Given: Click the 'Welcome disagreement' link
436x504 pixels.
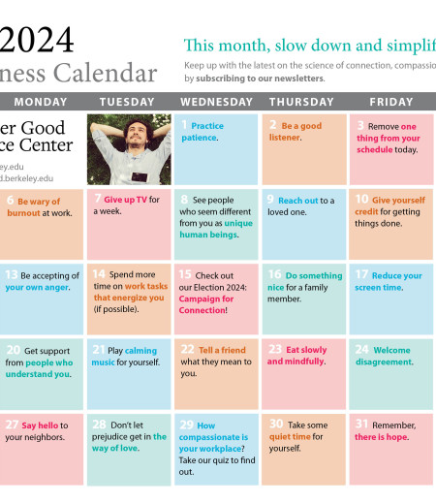Looking at the screenshot, I should click(x=385, y=356).
